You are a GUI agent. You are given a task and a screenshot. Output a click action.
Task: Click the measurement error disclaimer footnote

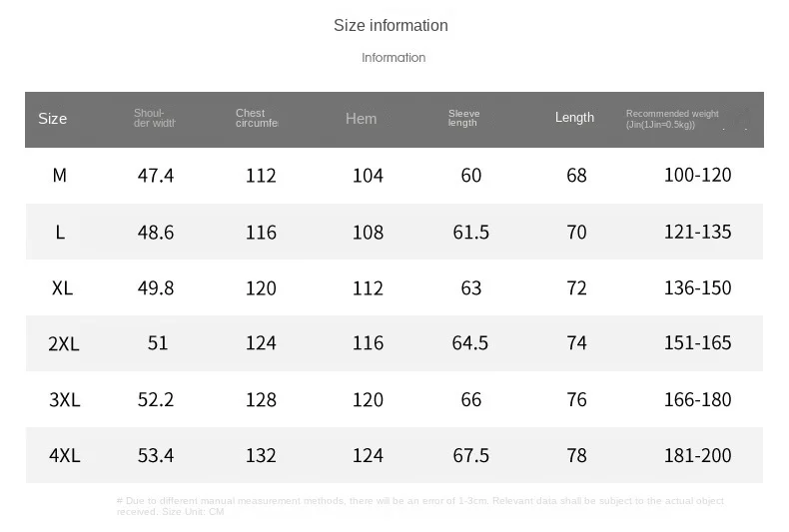[420, 506]
